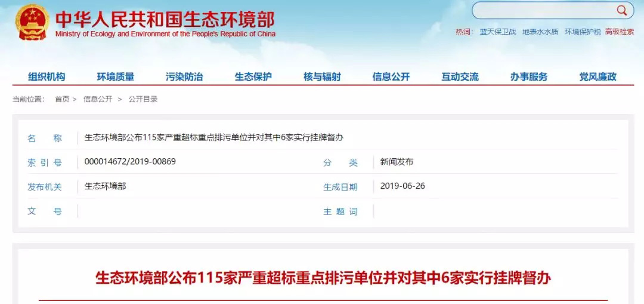Screen dimensions: 644x304
Task: Click the 环境保护税 hot keyword link
Action: click(583, 32)
